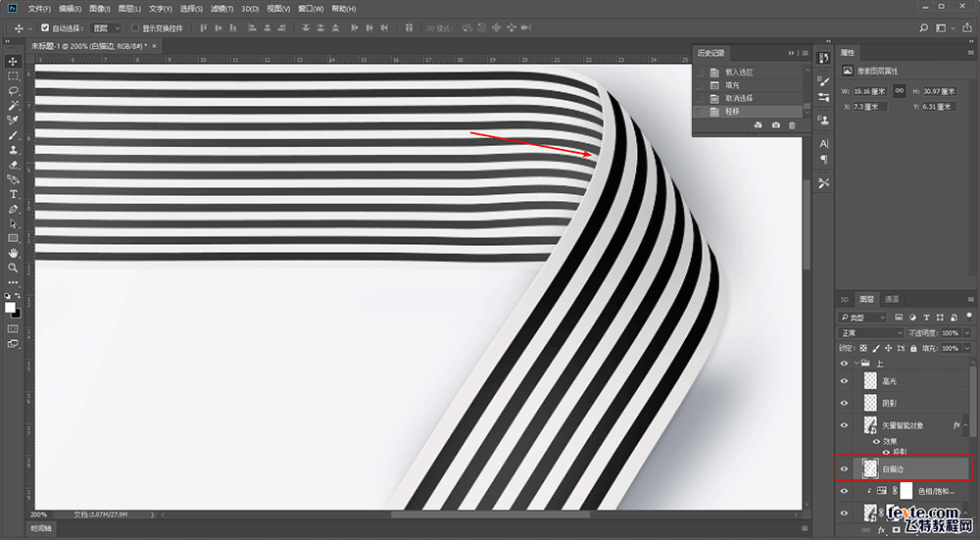Open the 滤镜(T) menu
Screen dimensions: 980x540
point(221,9)
